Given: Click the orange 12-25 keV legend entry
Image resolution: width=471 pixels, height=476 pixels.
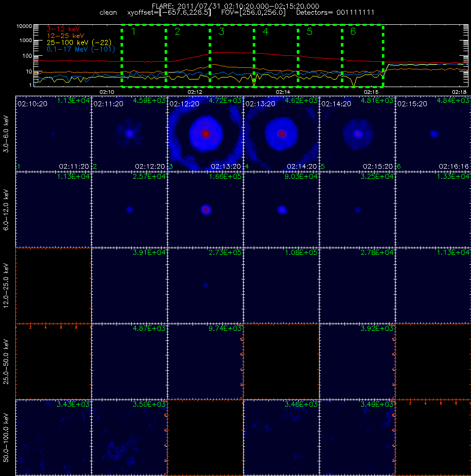Looking at the screenshot, I should (x=65, y=36).
